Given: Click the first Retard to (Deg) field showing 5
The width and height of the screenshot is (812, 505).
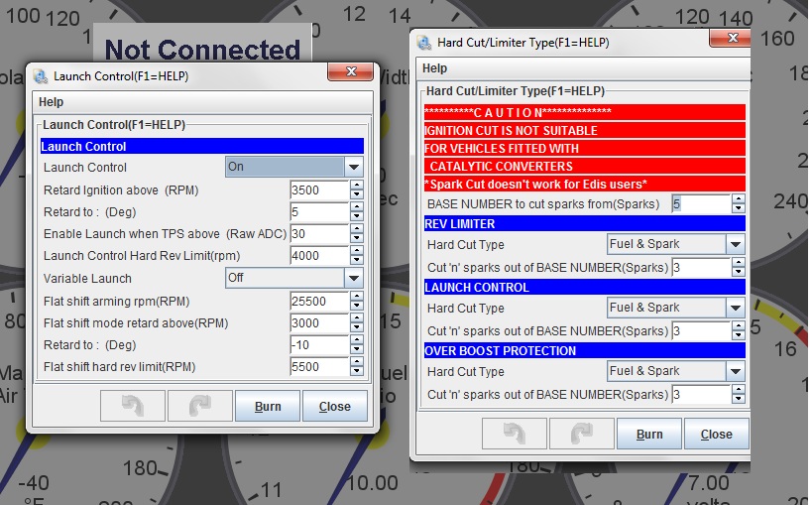Looking at the screenshot, I should coord(319,212).
